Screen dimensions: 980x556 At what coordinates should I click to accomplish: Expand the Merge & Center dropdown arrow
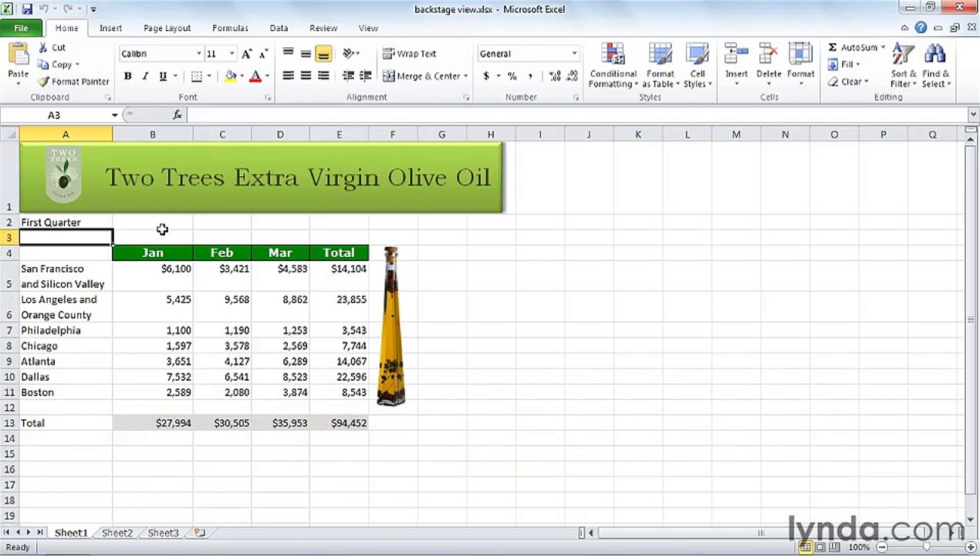[466, 76]
